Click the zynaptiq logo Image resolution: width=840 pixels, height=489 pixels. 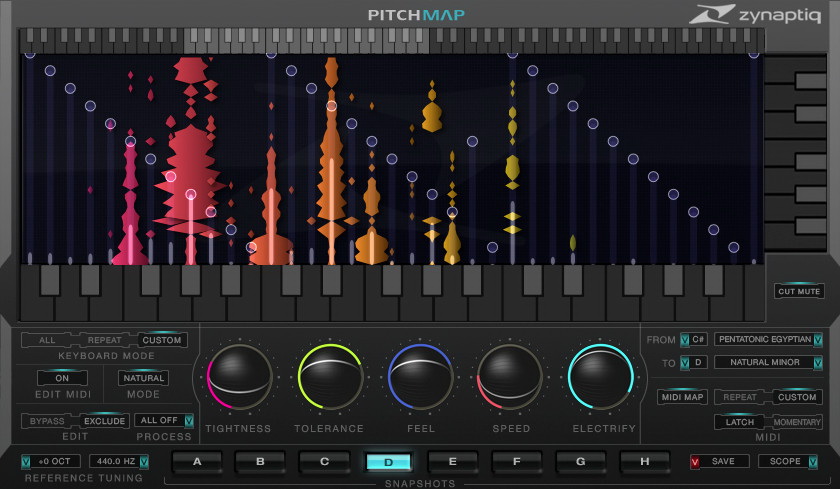pyautogui.click(x=758, y=14)
